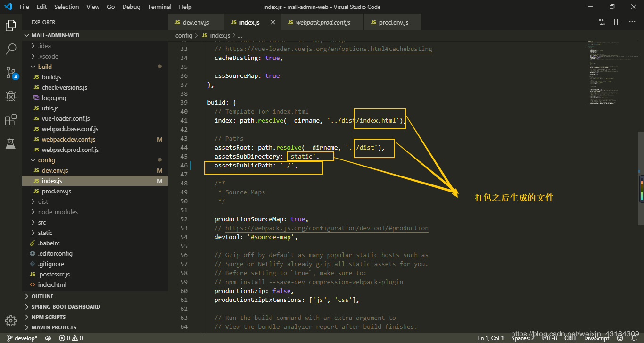The image size is (644, 343).
Task: Click the gear icon beside .editorconfig
Action: tap(33, 253)
